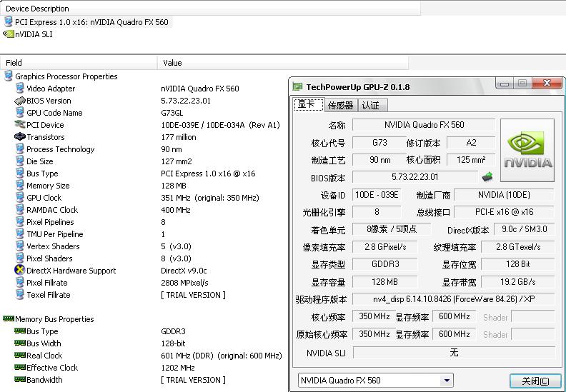
Task: Click the Transistors chip icon
Action: click(19, 136)
